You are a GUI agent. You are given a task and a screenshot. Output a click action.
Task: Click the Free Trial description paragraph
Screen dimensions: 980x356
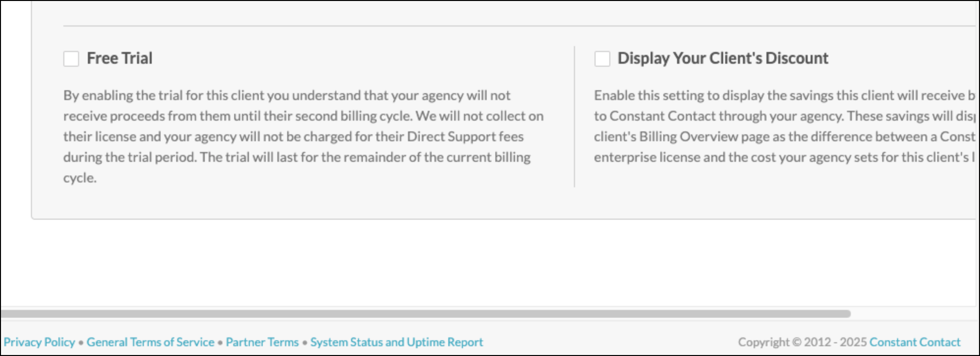pyautogui.click(x=303, y=136)
